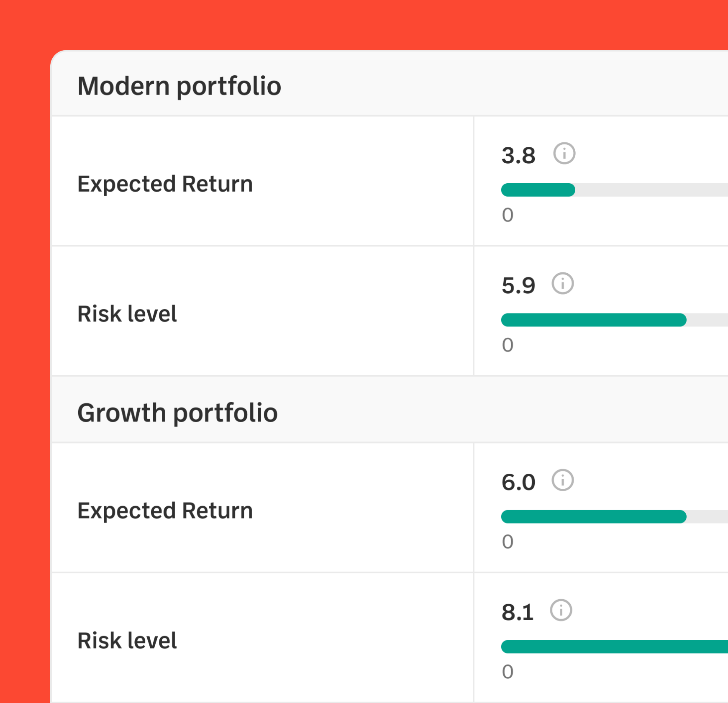The height and width of the screenshot is (703, 728).
Task: Click the 8.1 risk level value
Action: [518, 613]
